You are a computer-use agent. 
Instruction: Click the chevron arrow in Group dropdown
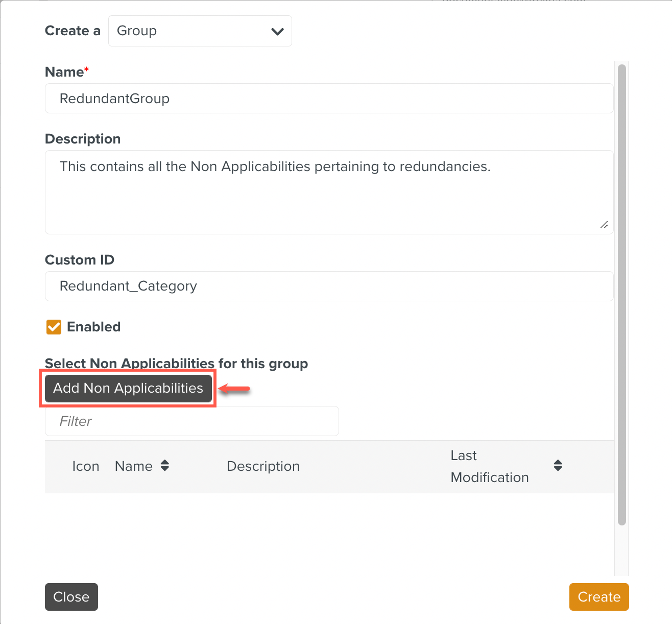point(277,32)
